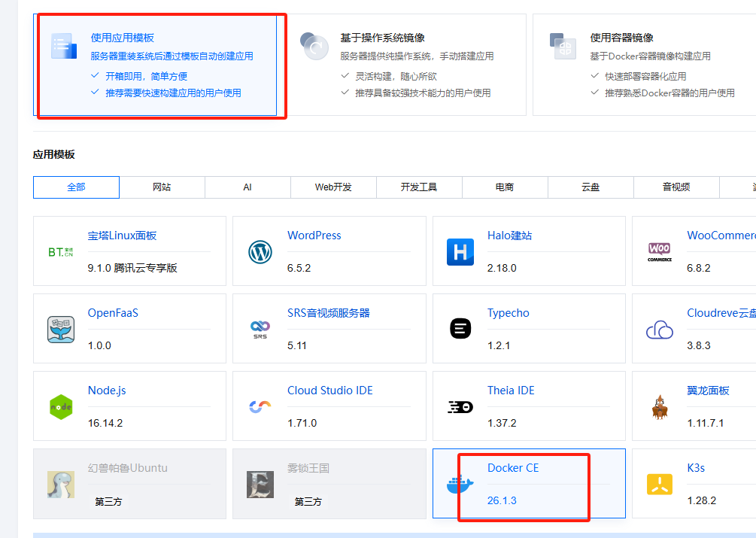Screen dimensions: 756x538
Task: Select the SRS音视频服务器 template name
Action: coord(328,313)
